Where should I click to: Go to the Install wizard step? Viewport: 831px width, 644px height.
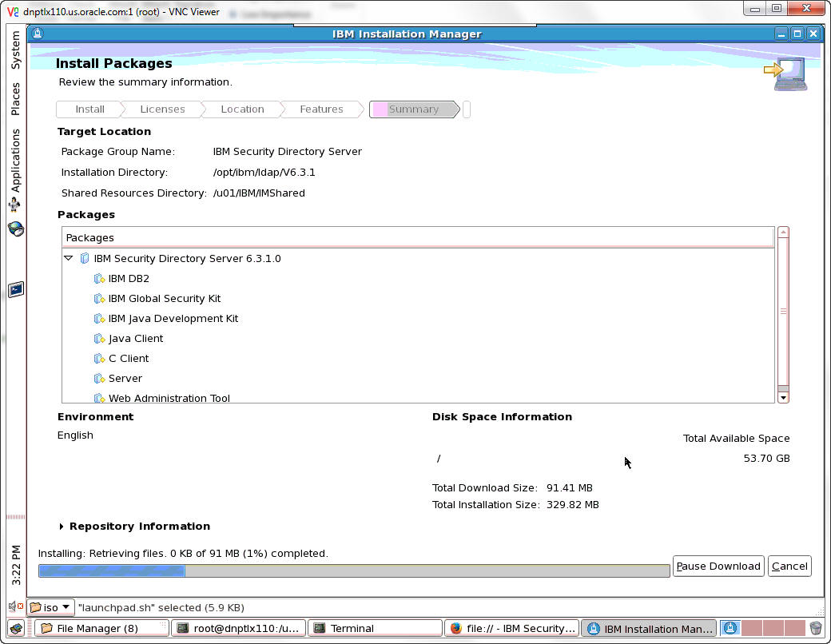89,109
